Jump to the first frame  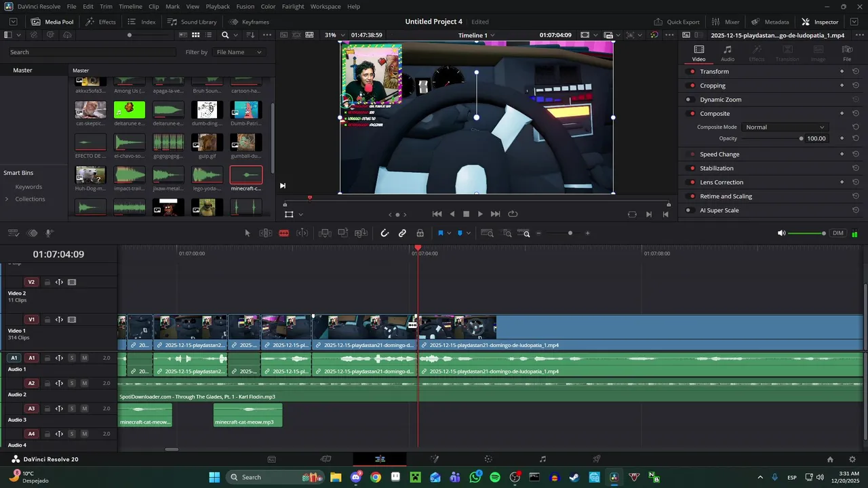(x=437, y=214)
